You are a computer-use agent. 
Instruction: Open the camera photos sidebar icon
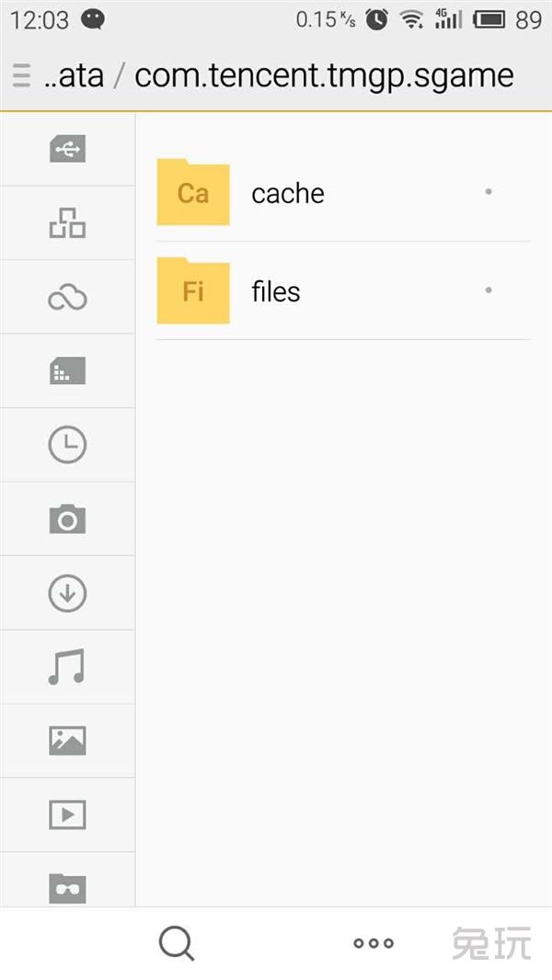pyautogui.click(x=67, y=518)
